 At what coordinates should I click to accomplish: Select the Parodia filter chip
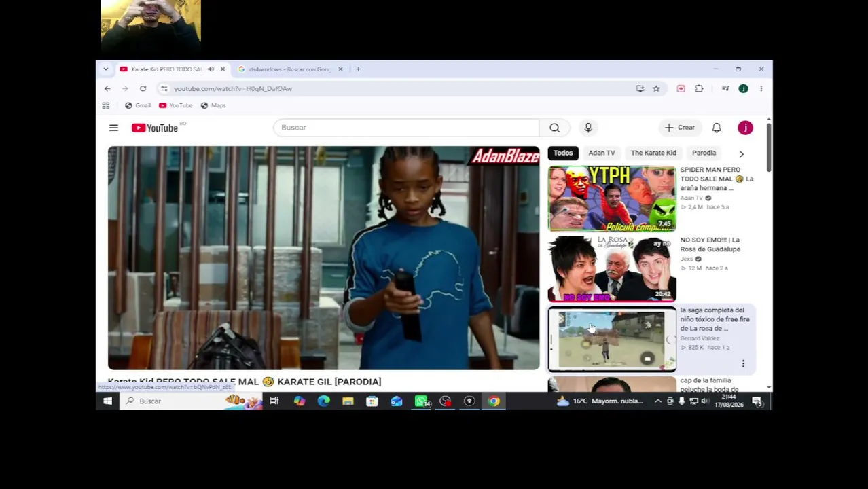point(704,153)
